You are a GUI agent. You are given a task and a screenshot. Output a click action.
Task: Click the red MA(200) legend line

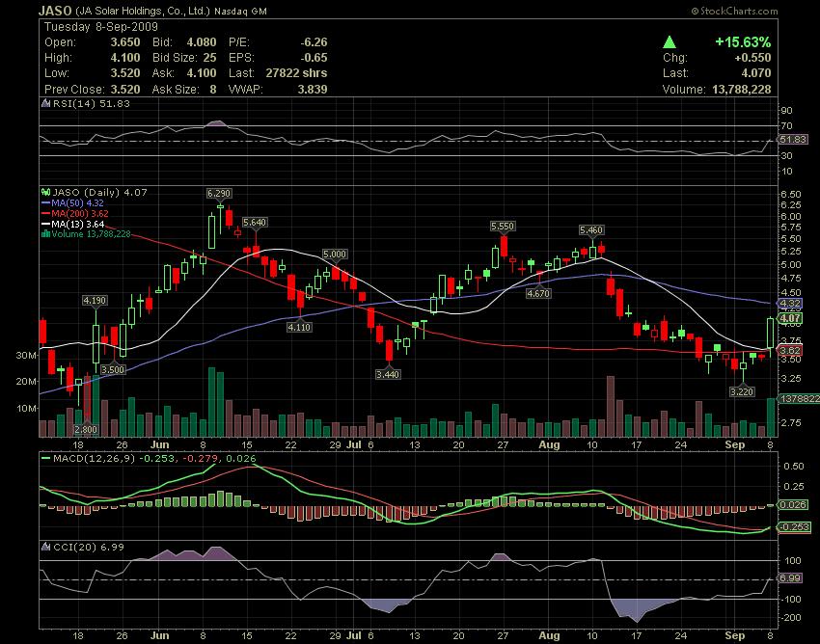coord(46,213)
